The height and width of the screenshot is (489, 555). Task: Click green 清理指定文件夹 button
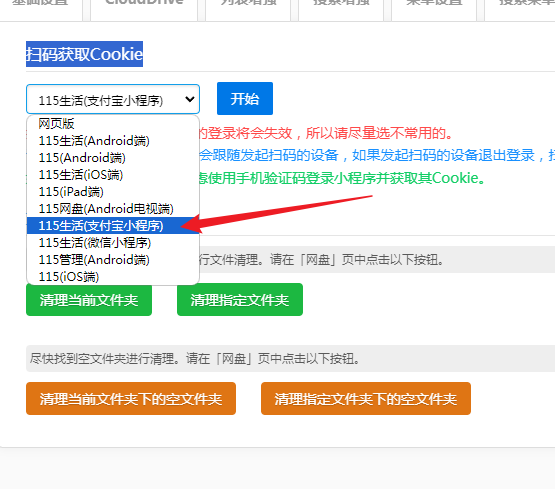[x=240, y=300]
